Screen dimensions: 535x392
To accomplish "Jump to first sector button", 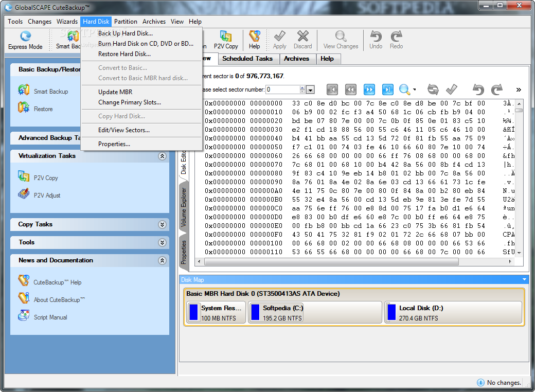I will point(332,90).
